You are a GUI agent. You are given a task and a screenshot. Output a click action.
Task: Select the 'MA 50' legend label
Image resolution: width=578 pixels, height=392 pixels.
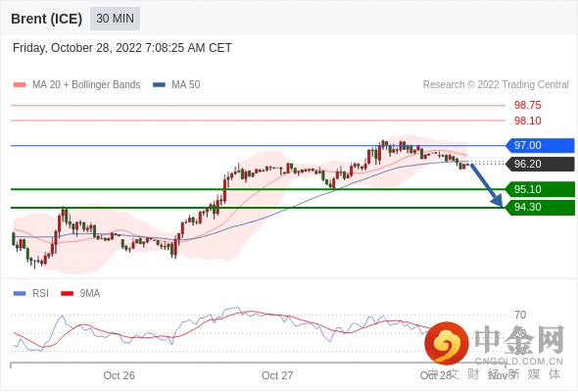coord(186,85)
